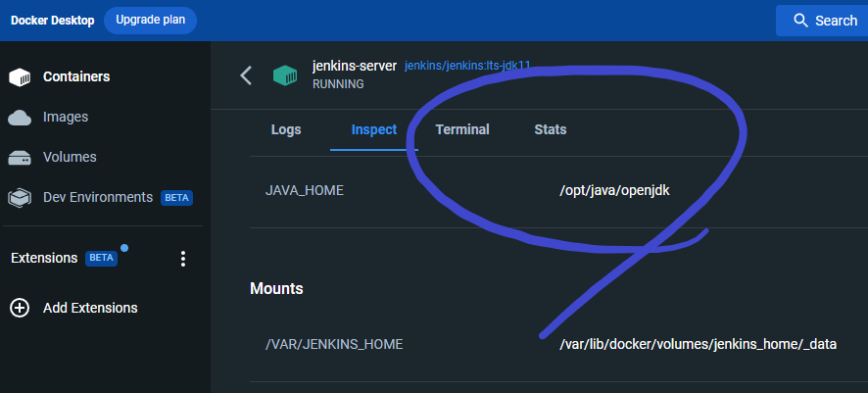Open the Dev Environments section label
The height and width of the screenshot is (393, 868).
97,197
